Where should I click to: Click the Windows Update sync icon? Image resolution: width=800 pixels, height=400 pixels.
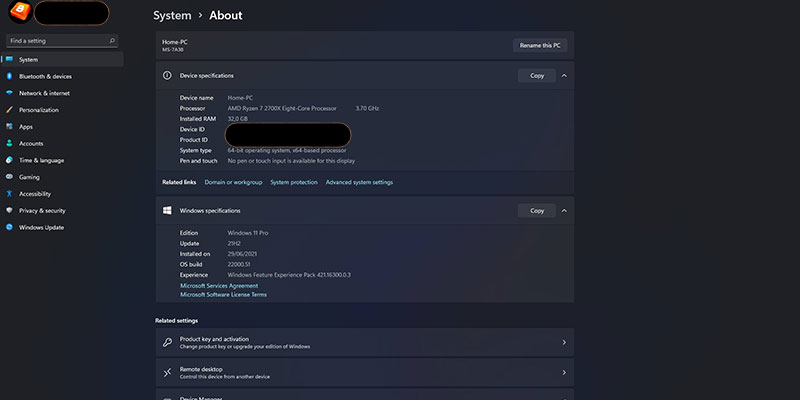pos(9,228)
